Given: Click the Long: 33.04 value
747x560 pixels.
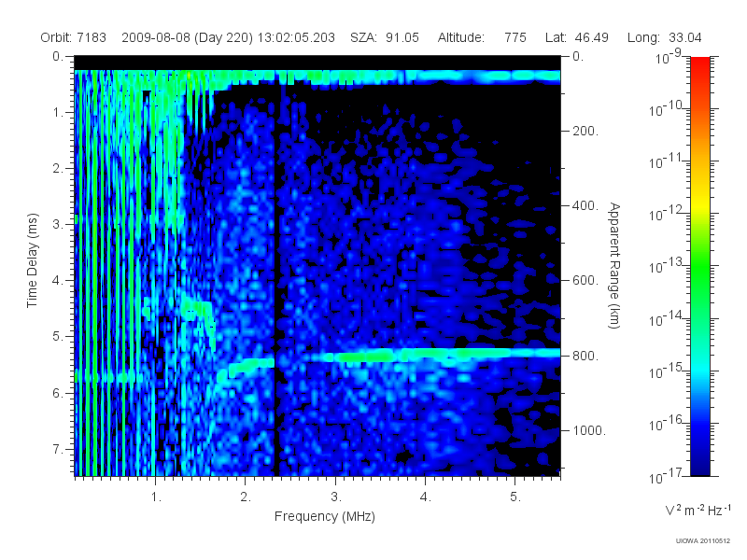Looking at the screenshot, I should (665, 37).
